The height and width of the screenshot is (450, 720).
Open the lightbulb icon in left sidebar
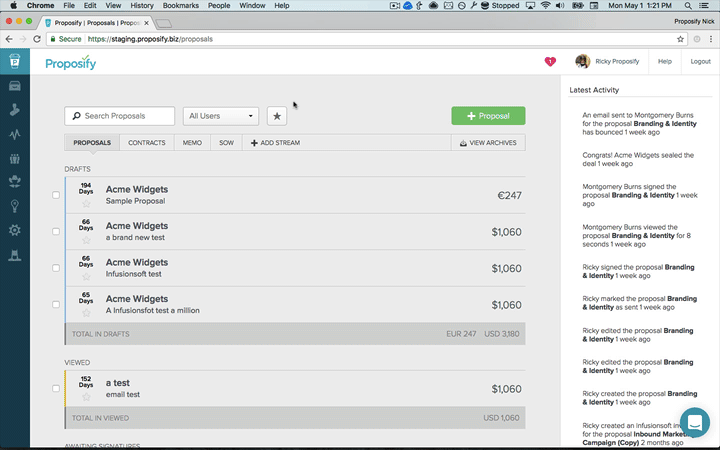(x=15, y=206)
